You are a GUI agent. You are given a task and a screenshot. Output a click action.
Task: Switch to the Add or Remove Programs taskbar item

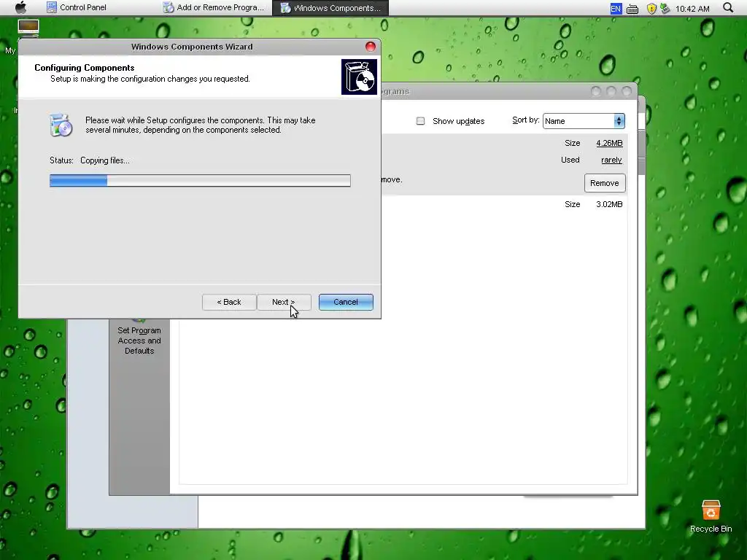(213, 7)
